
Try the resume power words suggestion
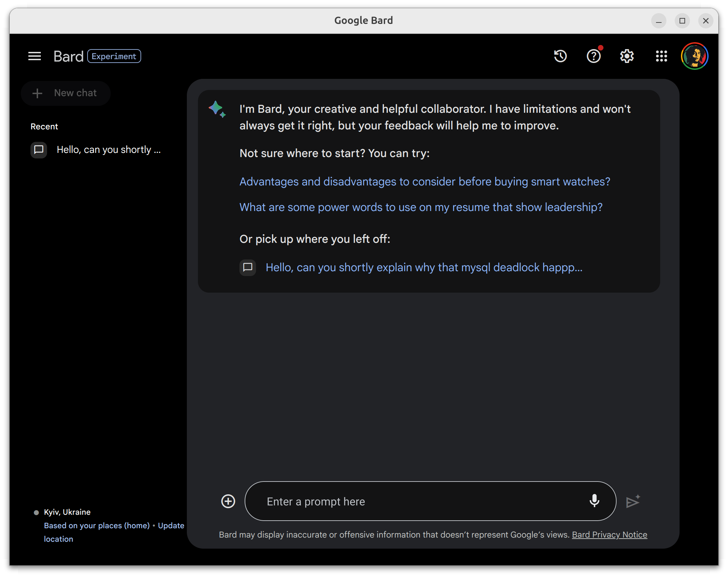coord(421,207)
